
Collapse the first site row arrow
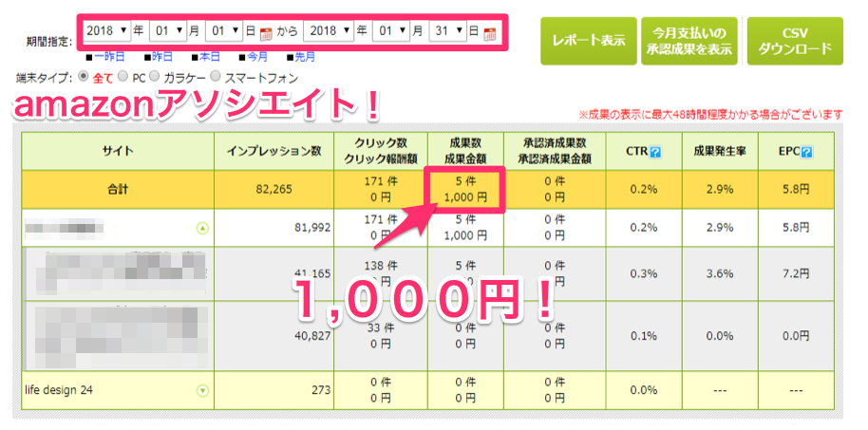tap(203, 228)
